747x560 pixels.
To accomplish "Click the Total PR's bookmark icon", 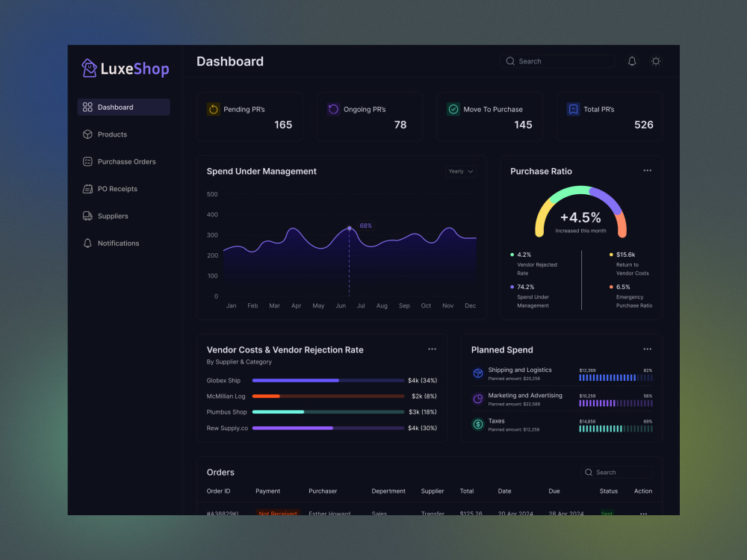I will [x=573, y=109].
